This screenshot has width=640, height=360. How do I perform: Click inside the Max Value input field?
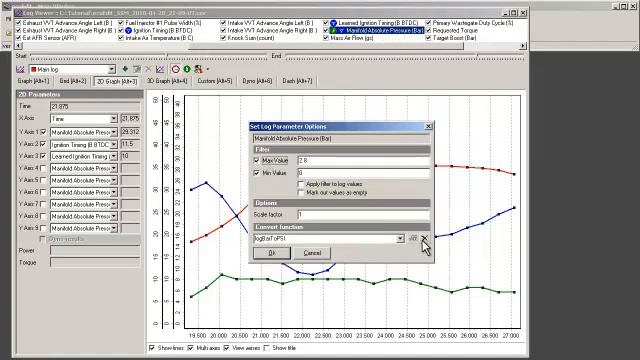[363, 161]
